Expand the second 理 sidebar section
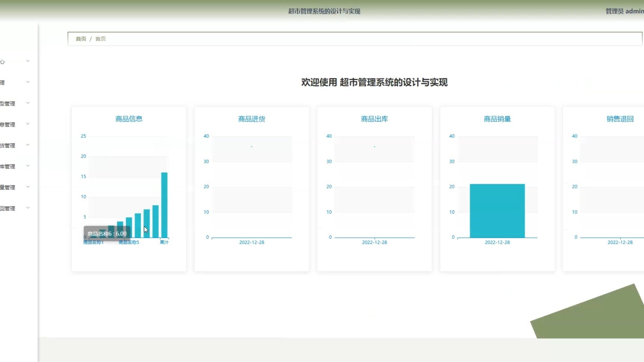 point(15,82)
